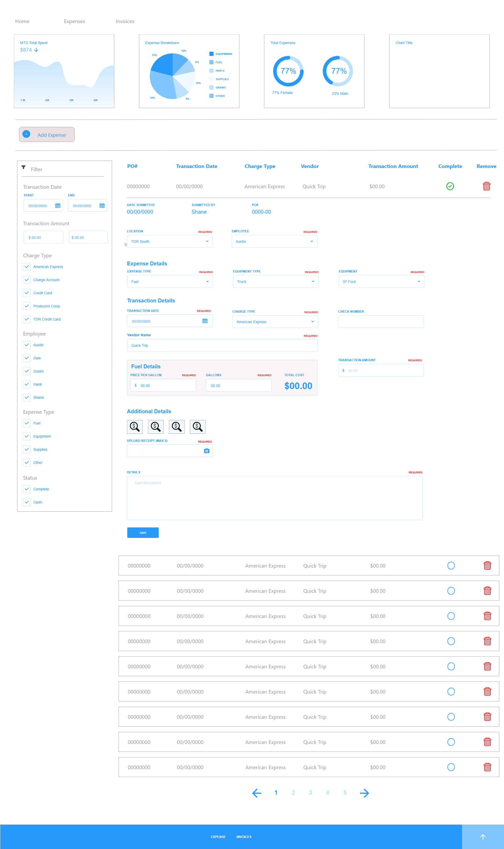
Task: Click the Add Expense button
Action: (x=47, y=134)
